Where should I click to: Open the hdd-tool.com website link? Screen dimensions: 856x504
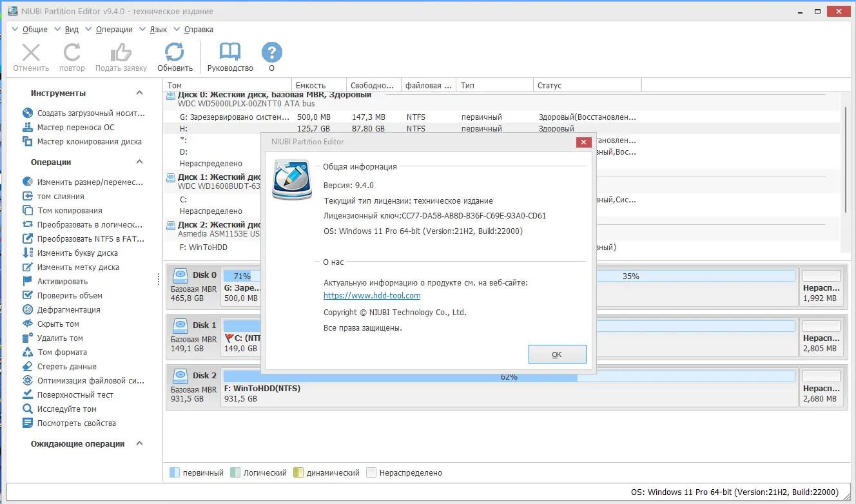coord(372,296)
